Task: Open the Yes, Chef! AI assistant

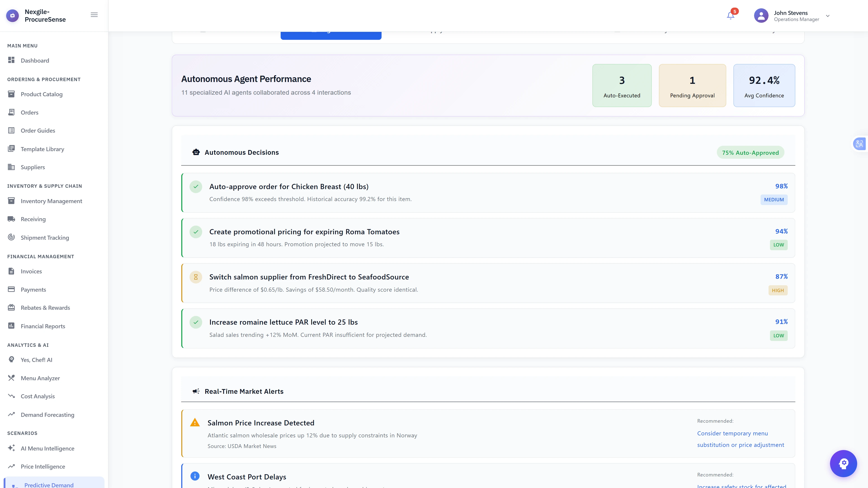Action: 36,359
